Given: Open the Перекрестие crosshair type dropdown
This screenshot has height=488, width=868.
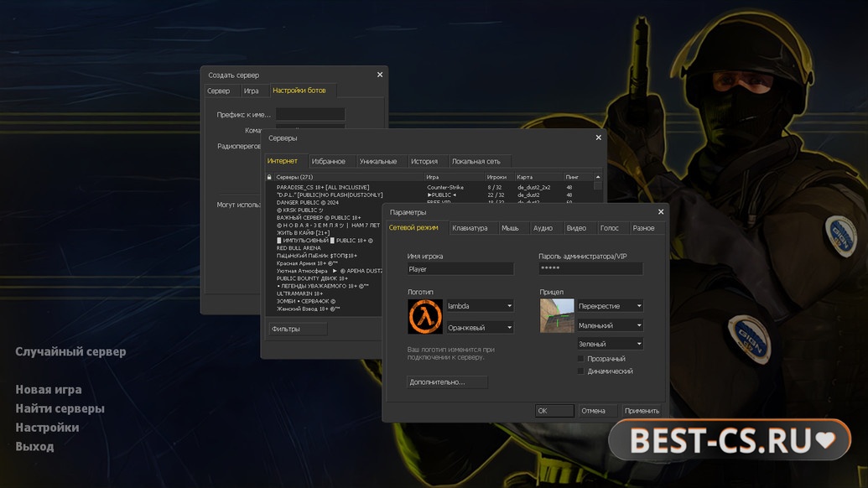Looking at the screenshot, I should (610, 306).
